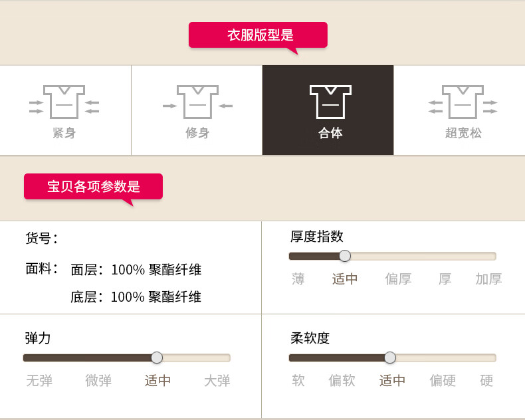Click the 衣服版型是 red banner
This screenshot has height=420, width=525.
point(258,35)
